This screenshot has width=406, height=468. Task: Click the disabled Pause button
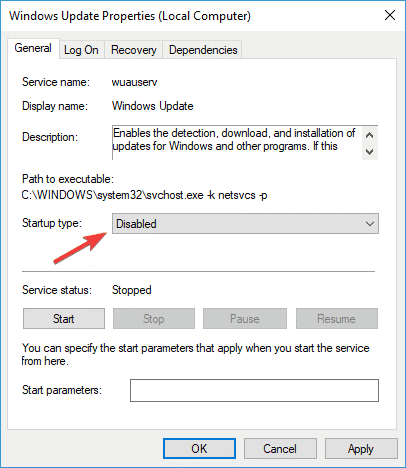pyautogui.click(x=245, y=319)
